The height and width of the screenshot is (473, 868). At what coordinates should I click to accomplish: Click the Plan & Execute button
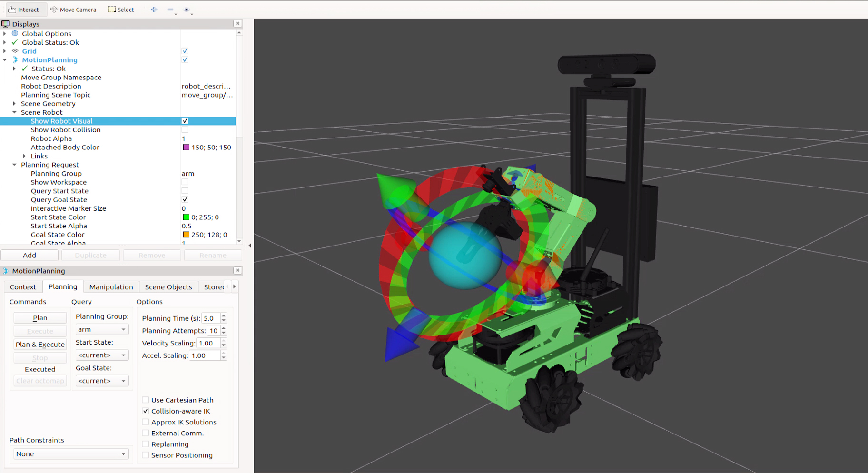point(40,345)
